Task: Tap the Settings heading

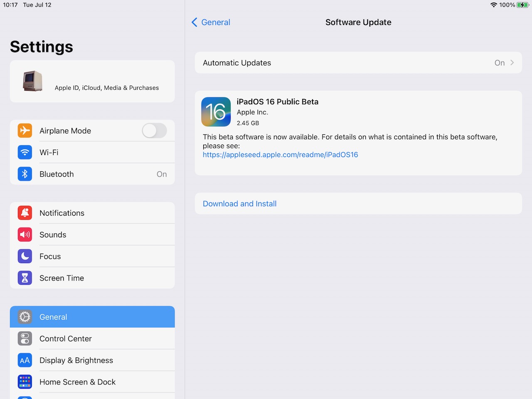Action: tap(42, 47)
